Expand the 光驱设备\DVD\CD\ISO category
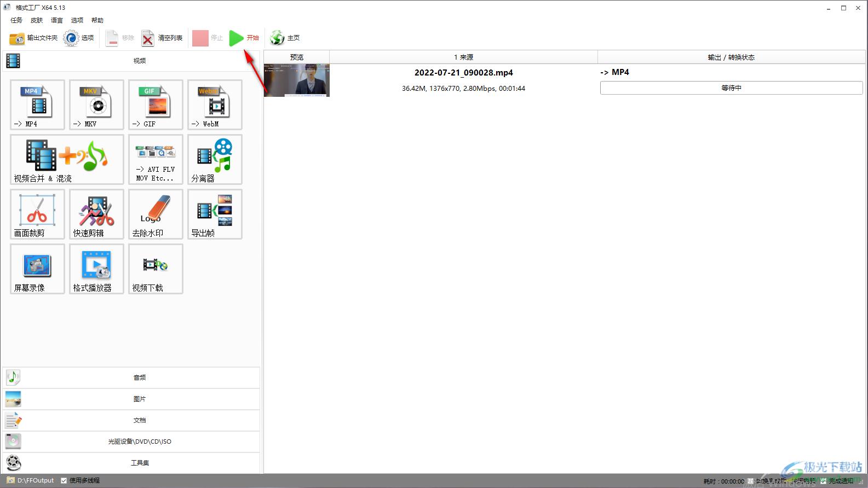This screenshot has height=488, width=868. tap(131, 441)
